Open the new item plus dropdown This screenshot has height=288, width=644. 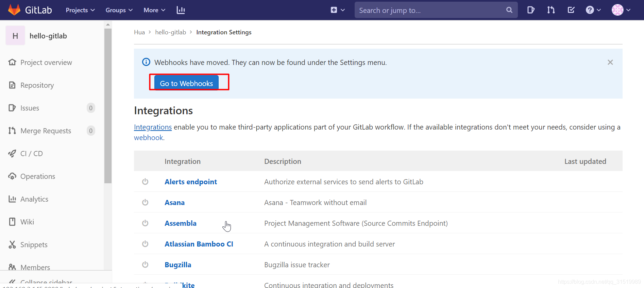pyautogui.click(x=338, y=10)
